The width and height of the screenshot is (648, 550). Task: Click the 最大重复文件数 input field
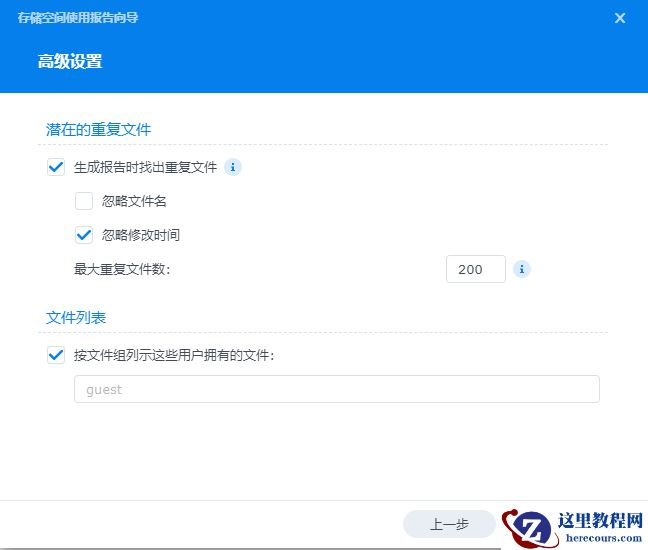tap(476, 269)
